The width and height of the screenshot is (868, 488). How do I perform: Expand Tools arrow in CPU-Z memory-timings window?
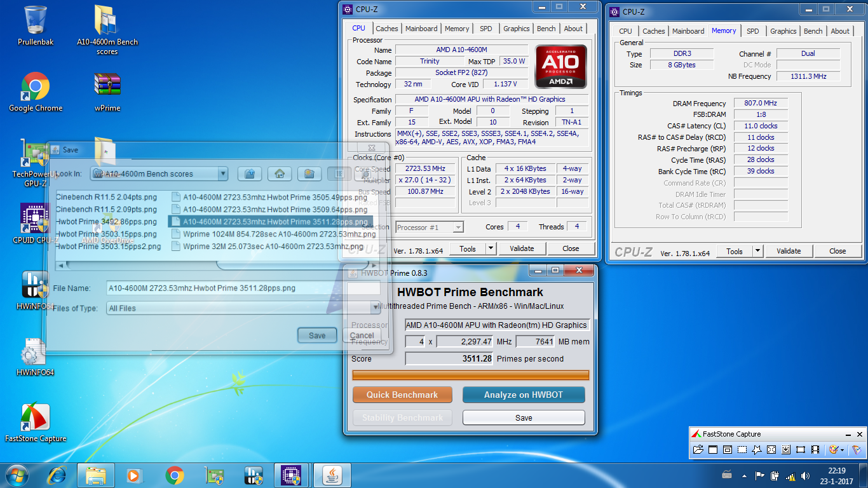pyautogui.click(x=757, y=251)
